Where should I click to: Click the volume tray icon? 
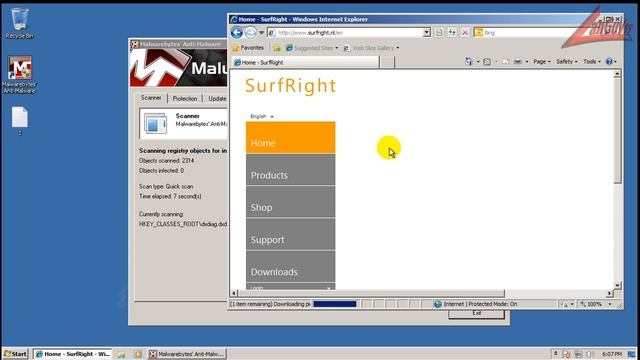[589, 354]
